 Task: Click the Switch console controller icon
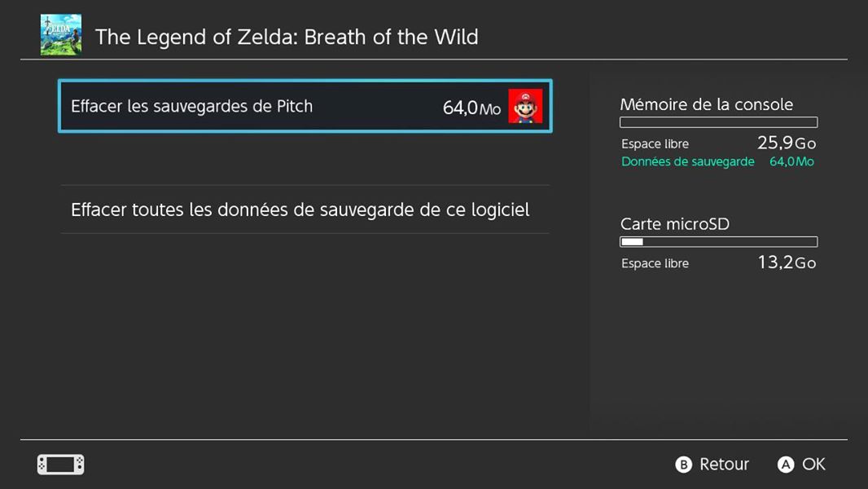(61, 464)
